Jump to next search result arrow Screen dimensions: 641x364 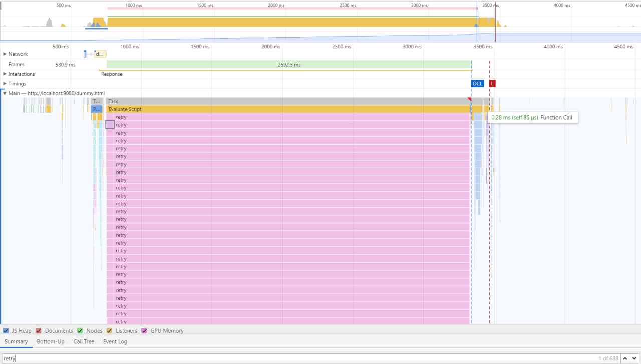point(634,358)
